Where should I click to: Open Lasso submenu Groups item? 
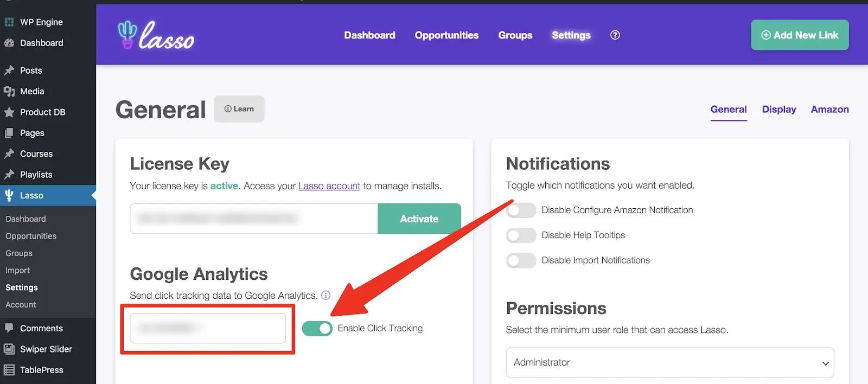click(19, 253)
